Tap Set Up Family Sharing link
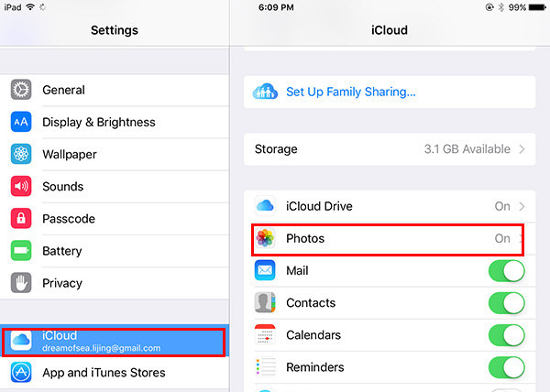Screen dimensions: 550x392 coord(351,92)
